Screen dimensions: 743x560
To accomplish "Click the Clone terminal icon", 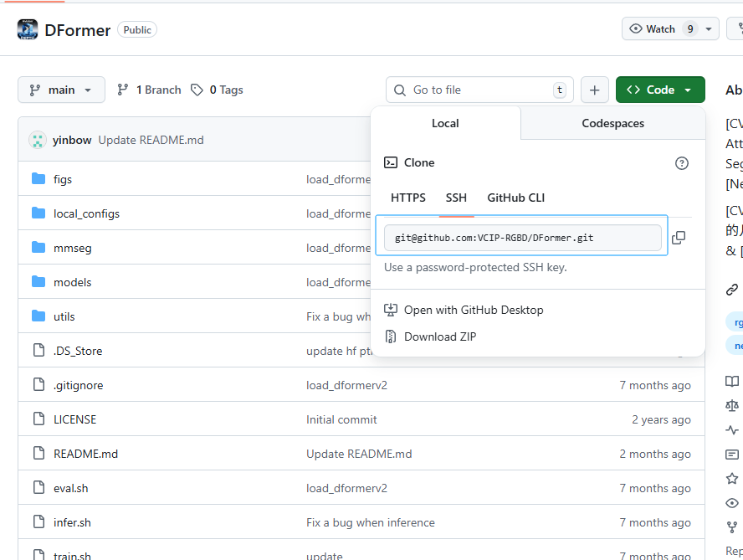I will 391,162.
